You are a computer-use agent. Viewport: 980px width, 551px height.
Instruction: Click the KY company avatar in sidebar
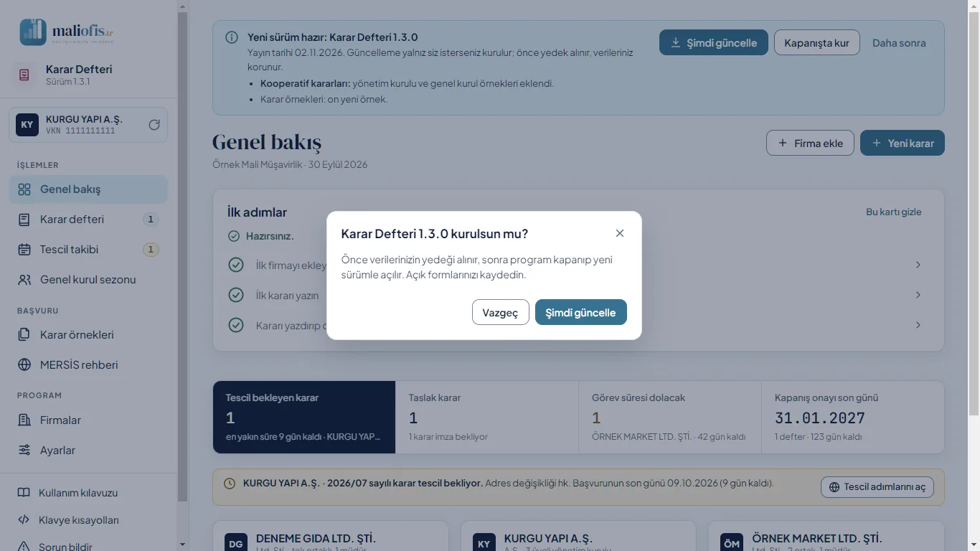[27, 125]
